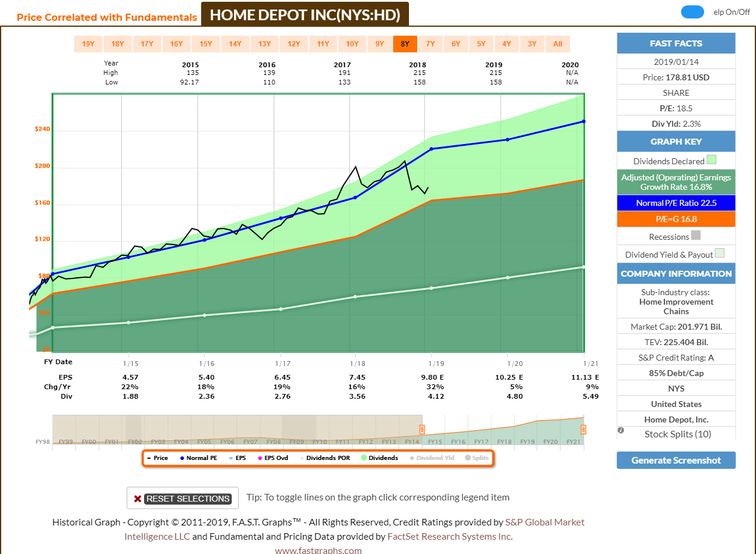756x554 pixels.
Task: Hide the Price line via the legend
Action: pos(150,458)
